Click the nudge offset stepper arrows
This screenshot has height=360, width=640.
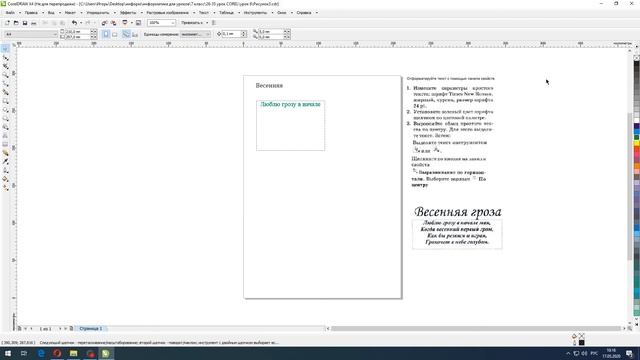point(244,34)
